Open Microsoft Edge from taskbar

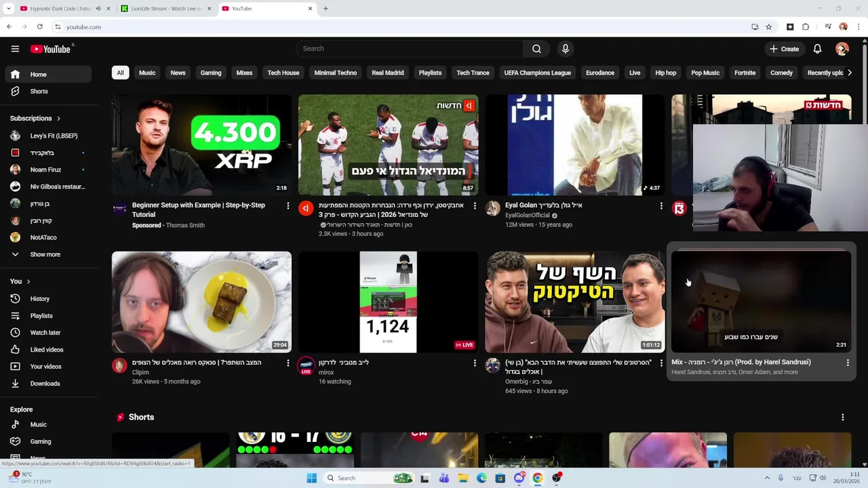pos(481,478)
